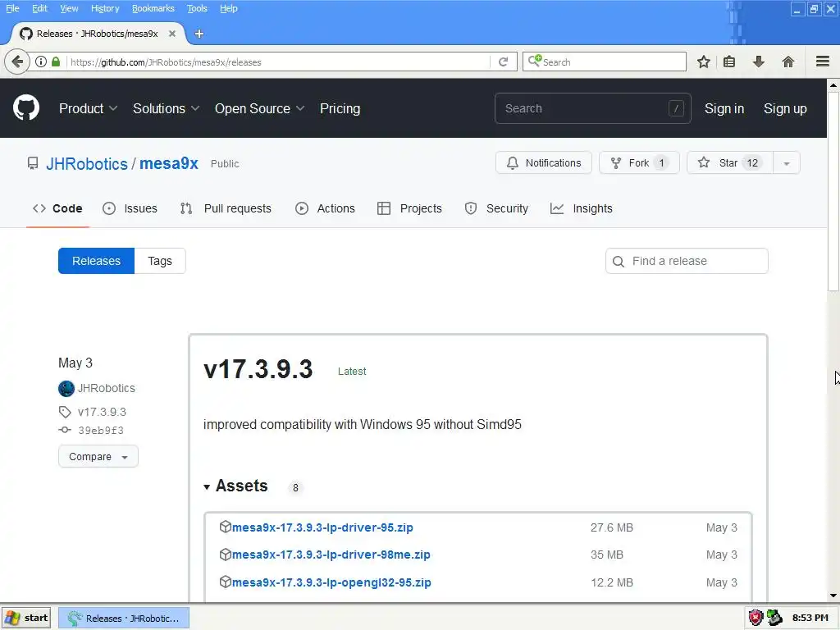Go to Firefox home page icon
Screen dimensions: 840x630
coord(788,62)
